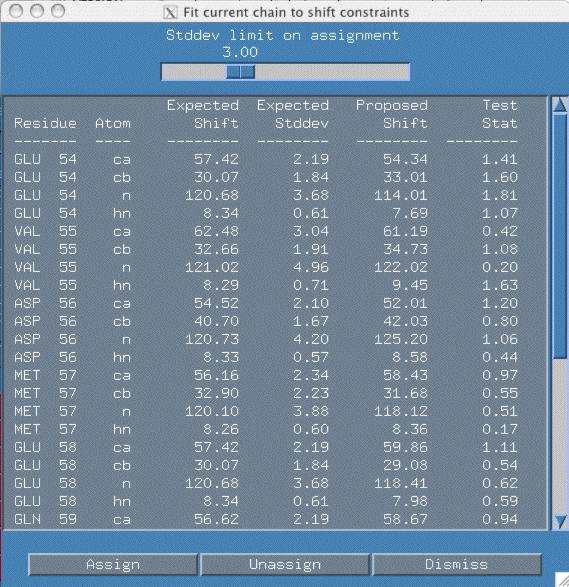Click the Test Stat column header
This screenshot has height=587, width=569.
(500, 114)
